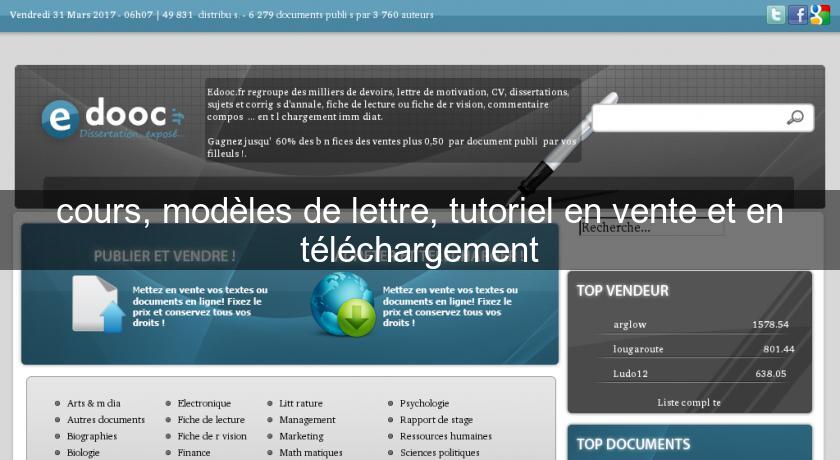
Task: Open the Facebook social icon
Action: pyautogui.click(x=797, y=14)
